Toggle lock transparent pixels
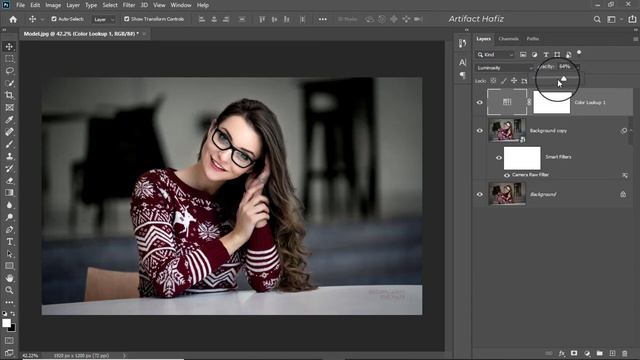 click(x=493, y=81)
